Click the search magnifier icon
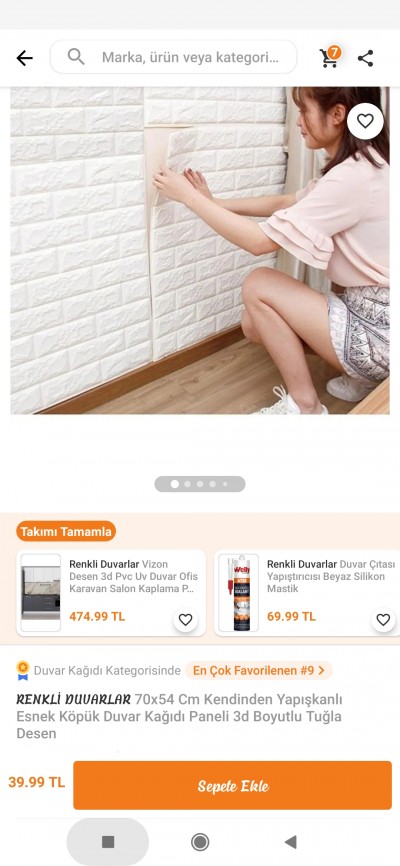Screen dimensions: 400x866 (x=76, y=56)
